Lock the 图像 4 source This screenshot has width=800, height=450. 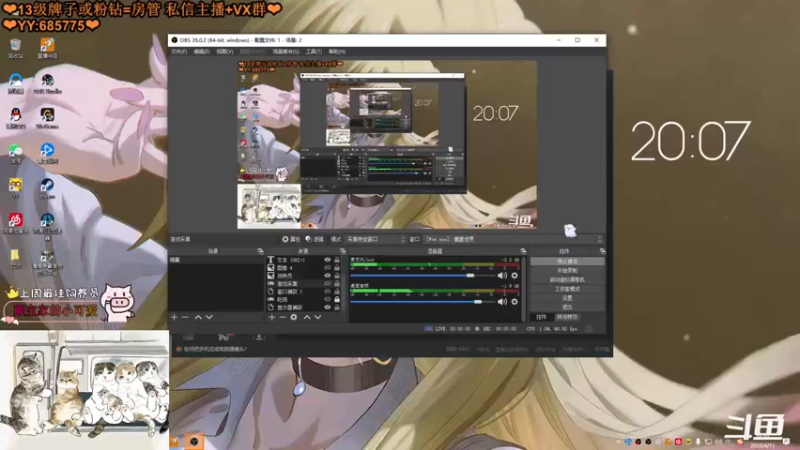(x=337, y=268)
